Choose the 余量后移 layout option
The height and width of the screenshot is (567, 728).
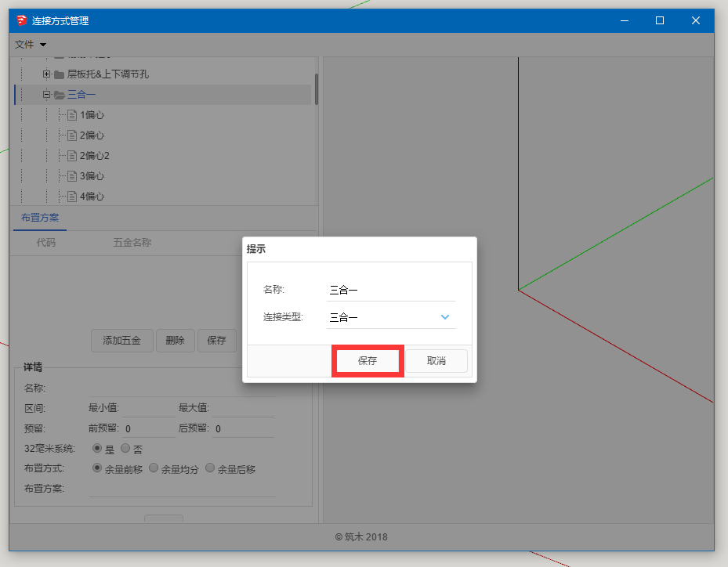(210, 468)
